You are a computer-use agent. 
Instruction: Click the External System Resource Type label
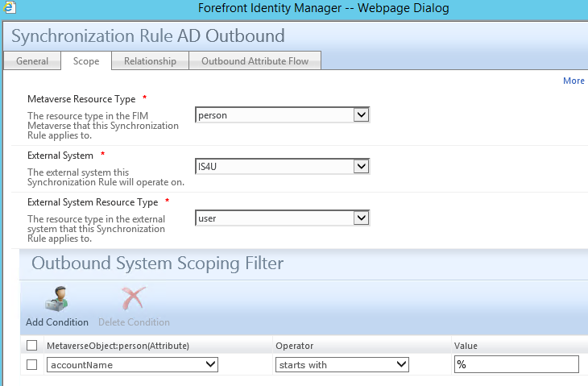(x=93, y=202)
